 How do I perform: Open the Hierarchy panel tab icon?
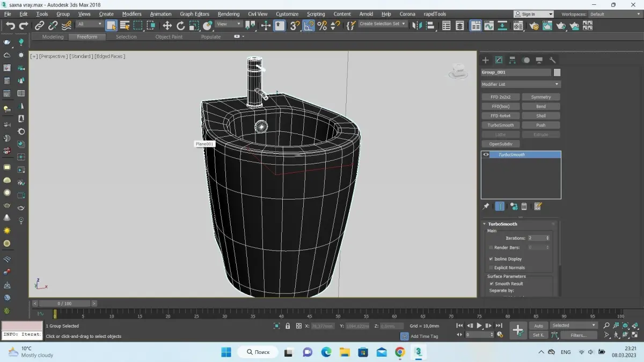(x=513, y=60)
